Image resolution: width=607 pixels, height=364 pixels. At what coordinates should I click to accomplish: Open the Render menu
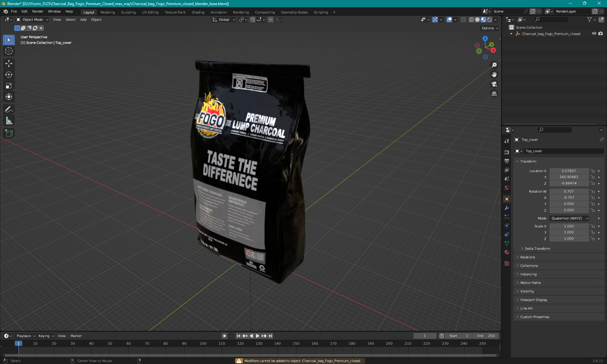click(38, 11)
